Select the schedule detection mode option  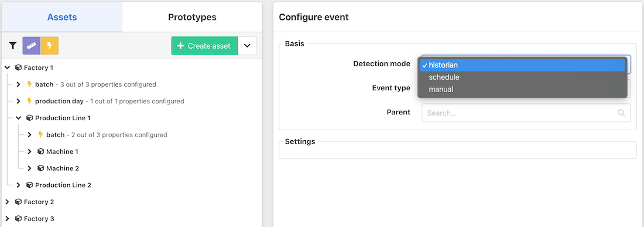pyautogui.click(x=522, y=77)
